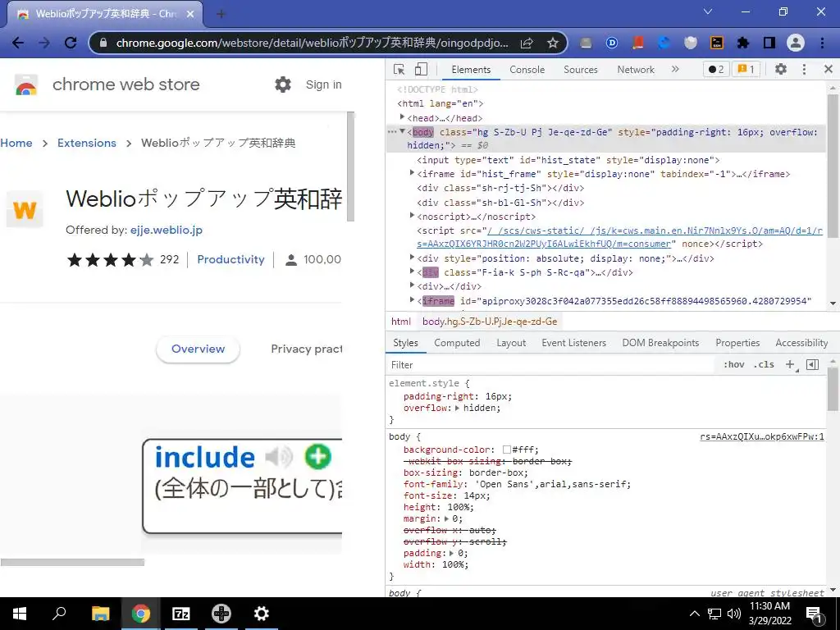Open 7-Zip from the taskbar
Viewport: 840px width, 630px height.
[x=181, y=614]
